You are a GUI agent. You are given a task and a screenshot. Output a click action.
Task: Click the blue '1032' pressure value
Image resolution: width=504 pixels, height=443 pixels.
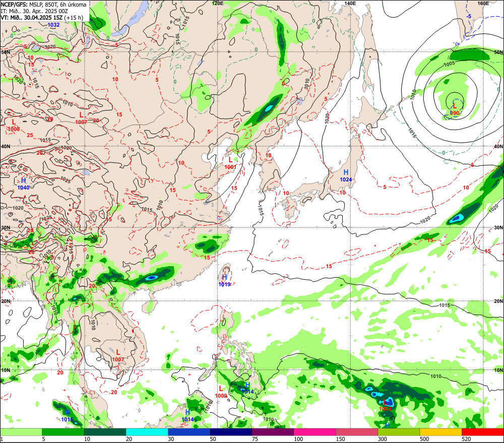pos(53,25)
